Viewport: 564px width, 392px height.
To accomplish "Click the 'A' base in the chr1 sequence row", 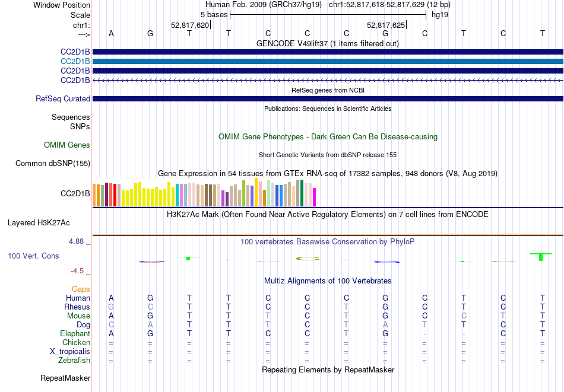I will tap(111, 33).
